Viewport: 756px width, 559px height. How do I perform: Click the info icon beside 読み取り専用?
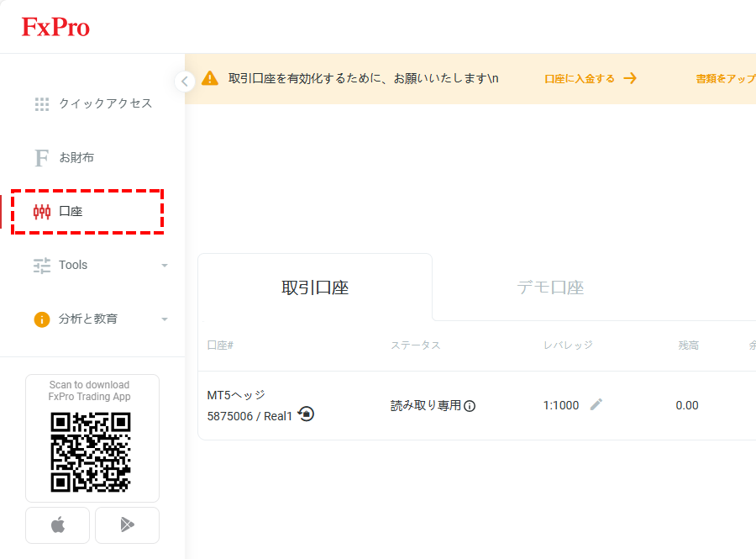click(x=470, y=406)
